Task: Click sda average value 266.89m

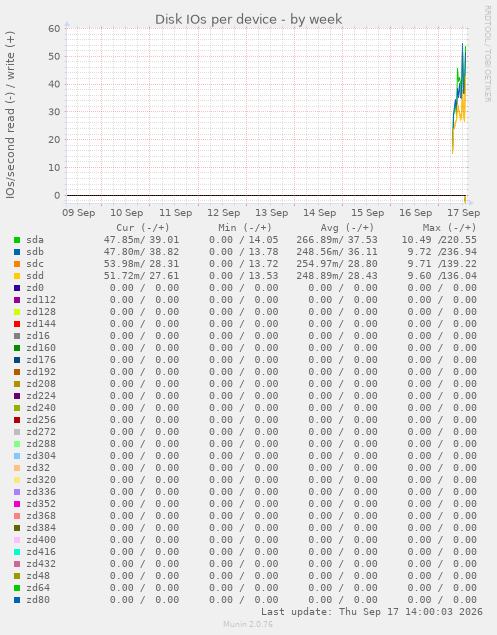Action: coord(319,240)
